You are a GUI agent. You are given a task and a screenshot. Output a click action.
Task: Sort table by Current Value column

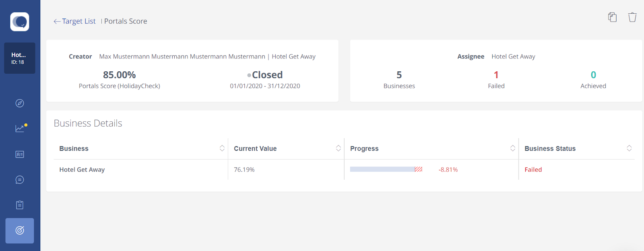pos(338,148)
